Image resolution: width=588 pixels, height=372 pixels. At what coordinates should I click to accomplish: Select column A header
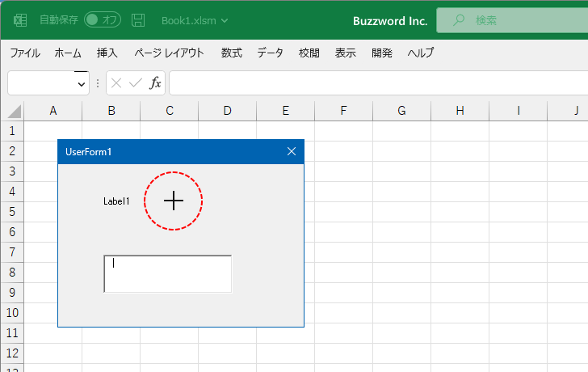tap(53, 111)
